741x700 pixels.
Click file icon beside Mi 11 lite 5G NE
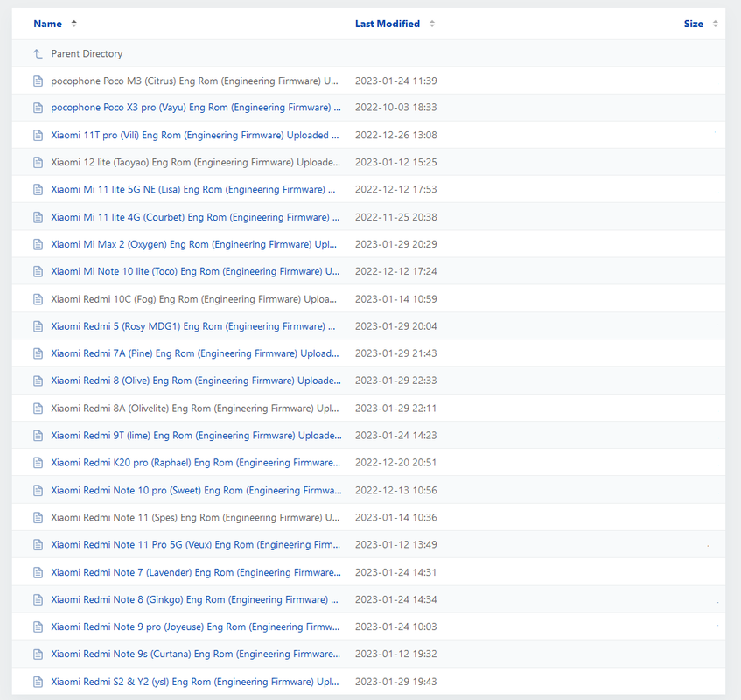pyautogui.click(x=38, y=190)
